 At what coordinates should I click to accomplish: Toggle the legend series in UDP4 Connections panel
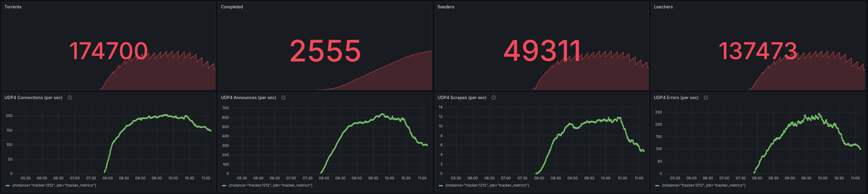click(54, 185)
